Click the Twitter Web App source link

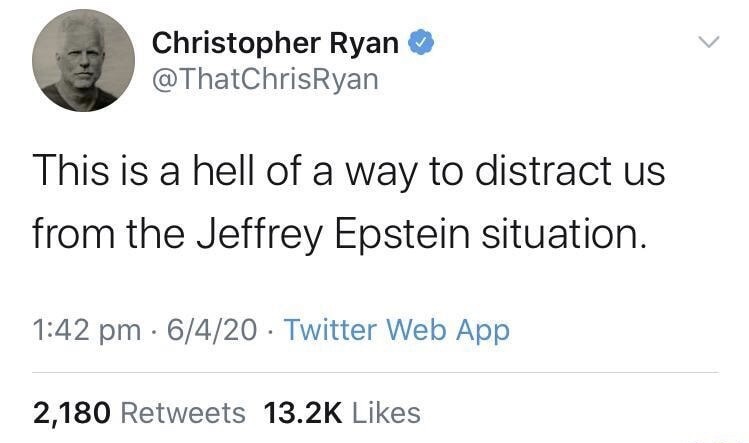397,330
